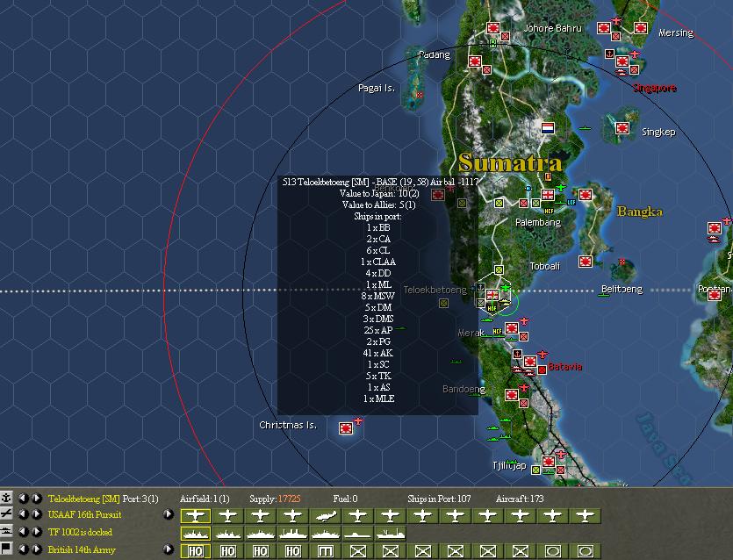The width and height of the screenshot is (733, 560).
Task: Select the engineer unit icon after the HQ icons
Action: (x=326, y=551)
